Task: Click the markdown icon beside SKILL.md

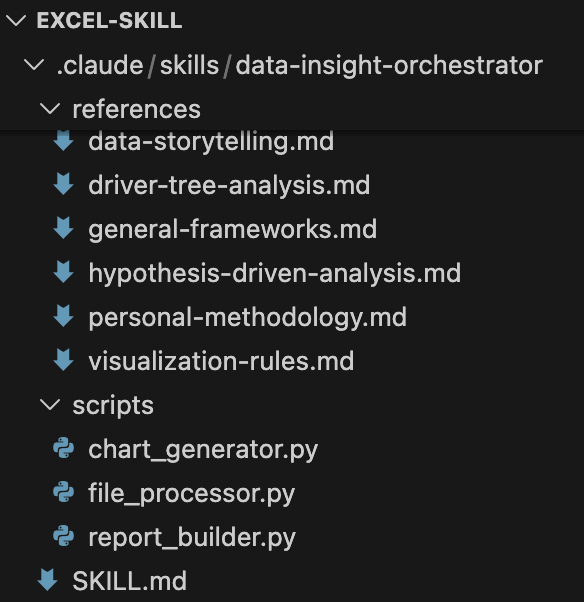Action: 48,580
